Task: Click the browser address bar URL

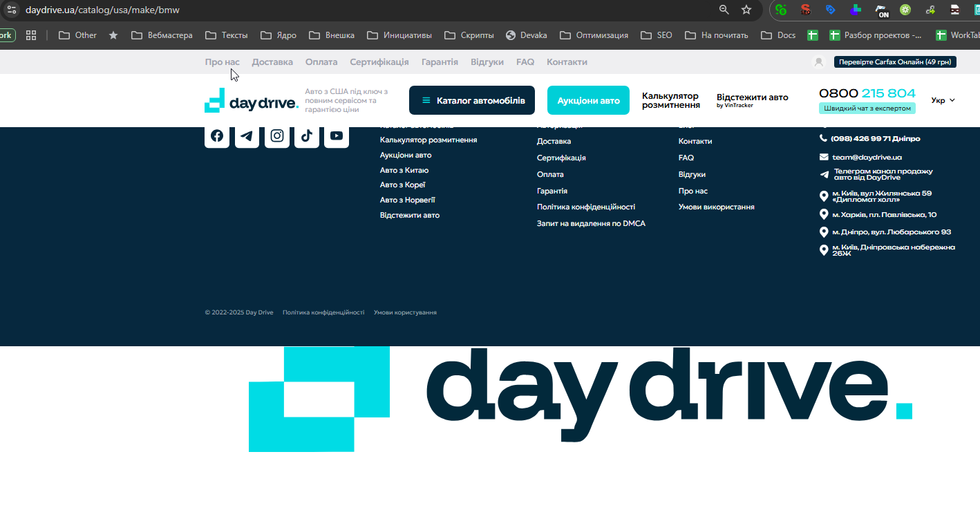Action: click(102, 10)
